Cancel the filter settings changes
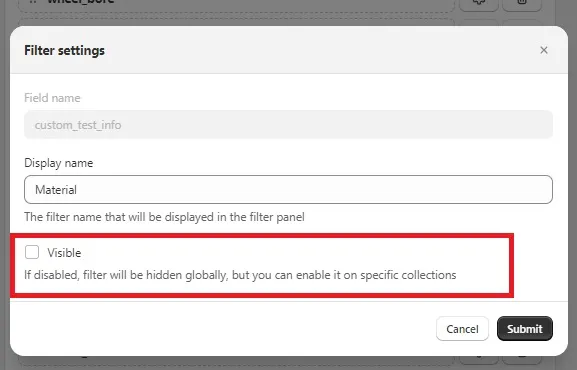 (462, 328)
